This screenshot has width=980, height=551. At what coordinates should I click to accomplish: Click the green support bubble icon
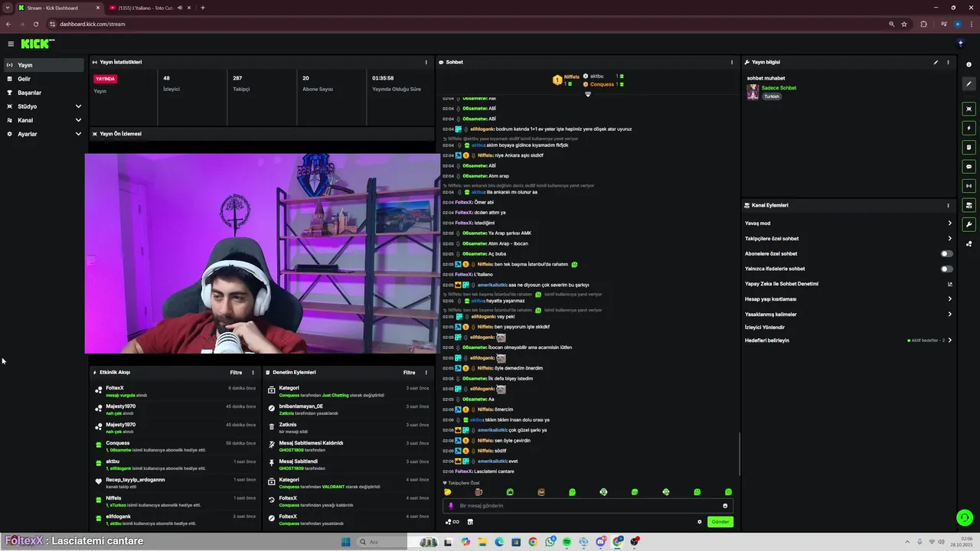965,518
